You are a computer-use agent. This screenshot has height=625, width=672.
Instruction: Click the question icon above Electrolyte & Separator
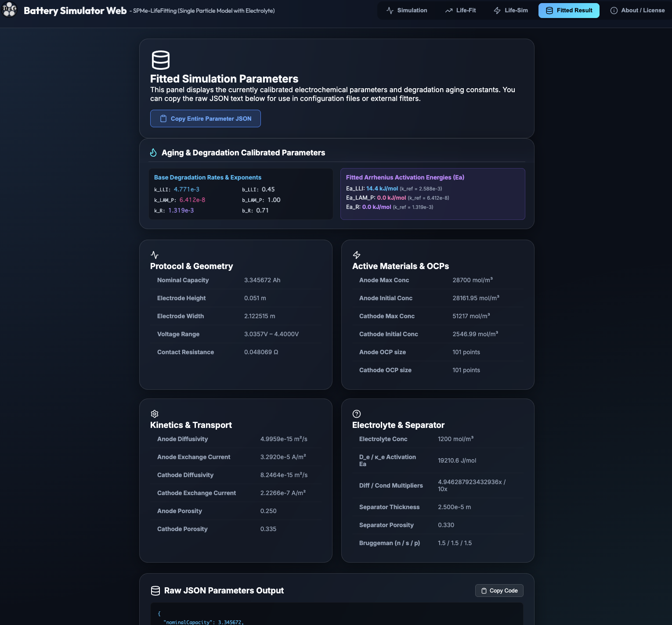tap(357, 414)
